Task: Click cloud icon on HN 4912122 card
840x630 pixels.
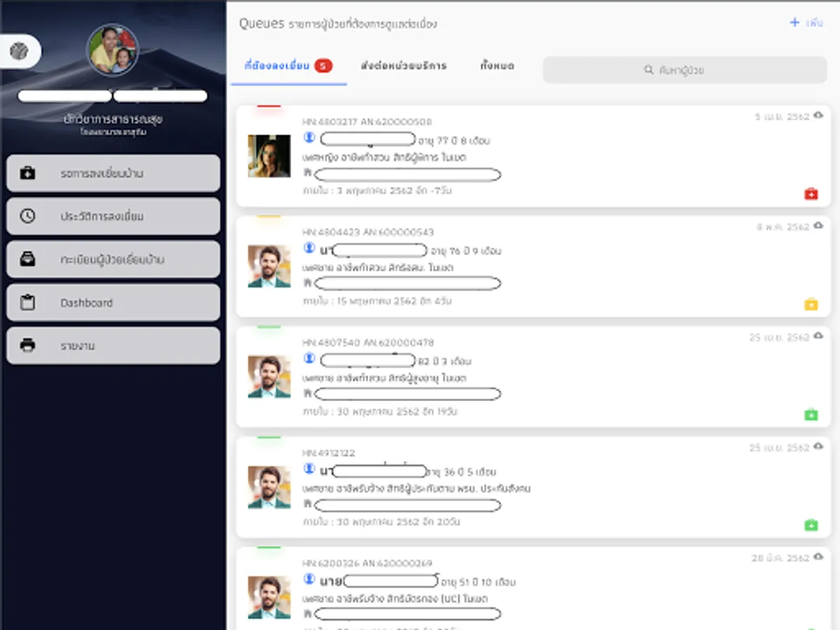Action: pos(818,447)
